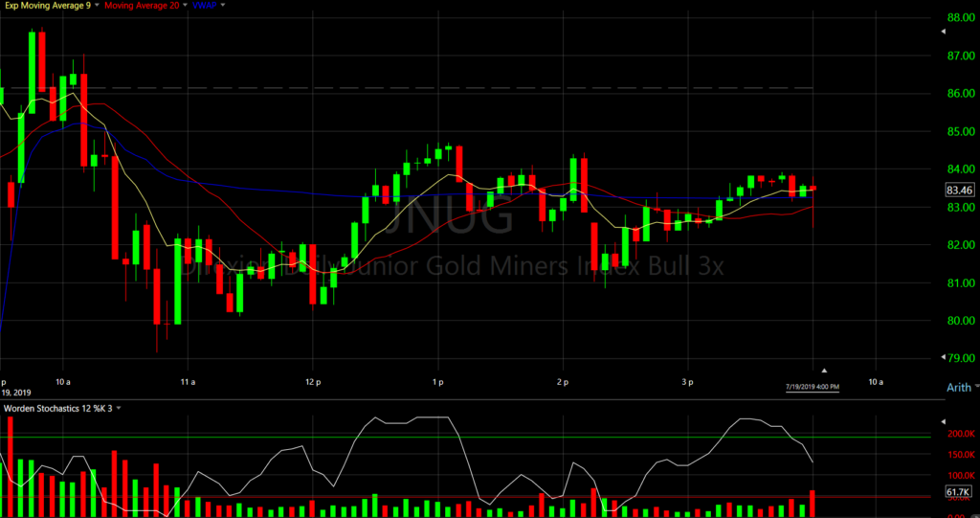Click the 86.00 price axis label

click(x=959, y=93)
